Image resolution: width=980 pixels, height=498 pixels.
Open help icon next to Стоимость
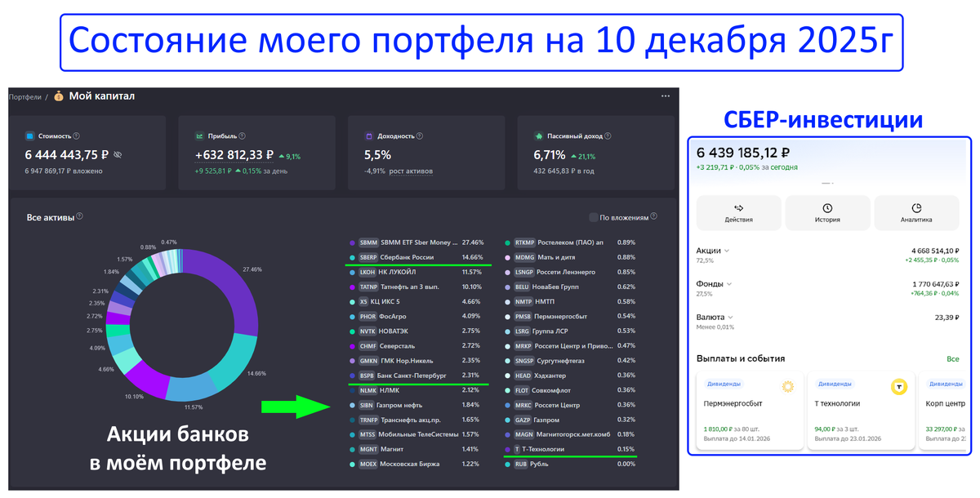click(x=77, y=136)
